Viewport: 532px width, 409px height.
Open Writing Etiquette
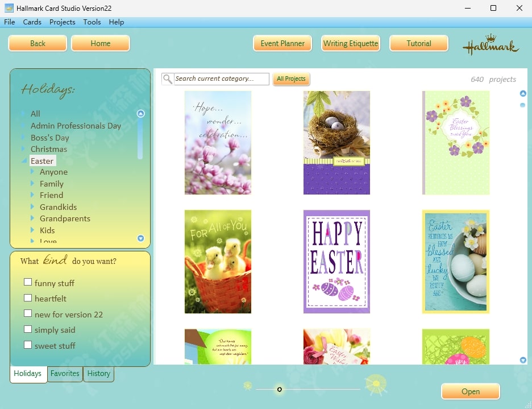click(351, 43)
